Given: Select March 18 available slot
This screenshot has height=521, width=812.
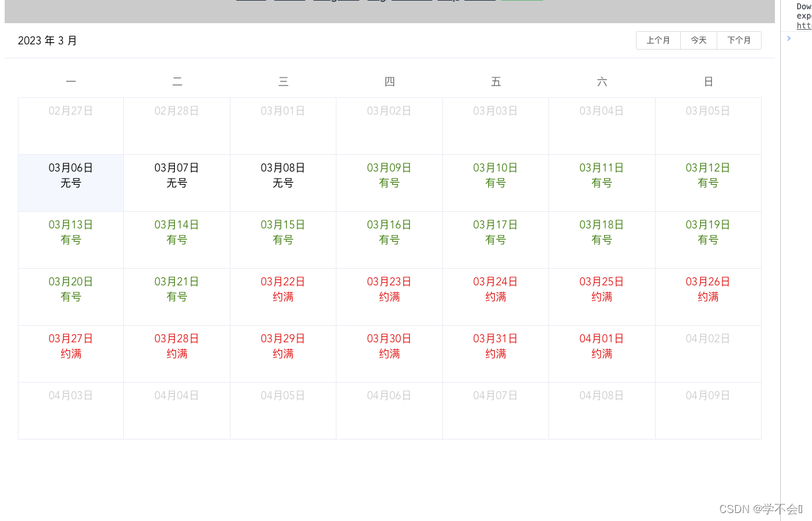Looking at the screenshot, I should pos(601,232).
